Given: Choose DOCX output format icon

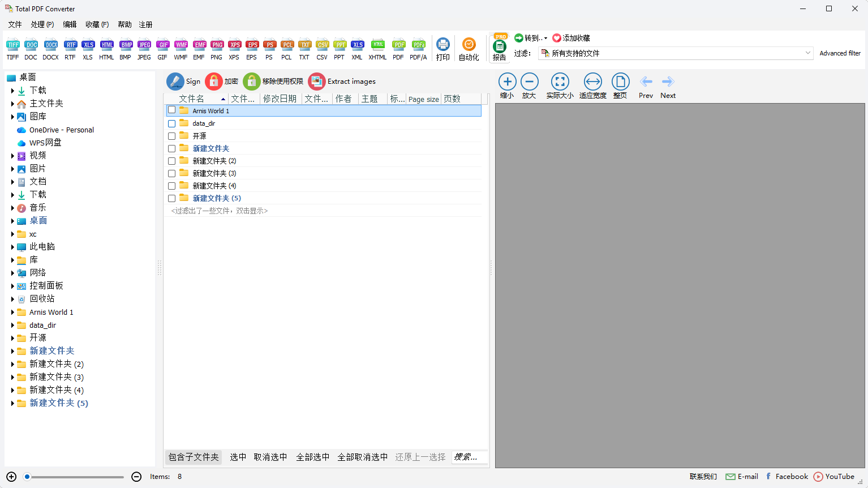Looking at the screenshot, I should 51,49.
